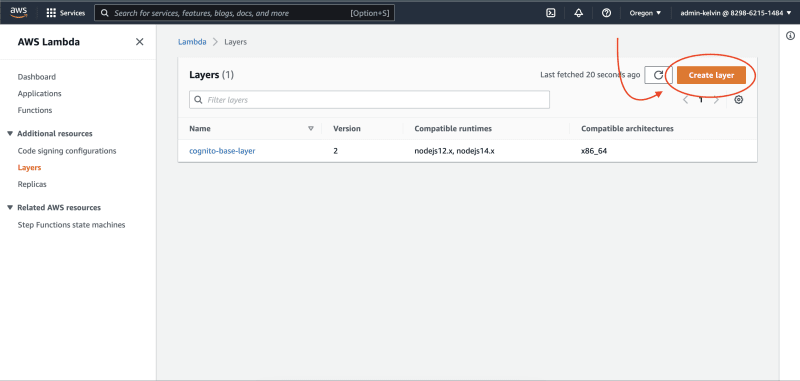This screenshot has width=800, height=381.
Task: Click the Last fetched timestamp text
Action: [x=590, y=75]
